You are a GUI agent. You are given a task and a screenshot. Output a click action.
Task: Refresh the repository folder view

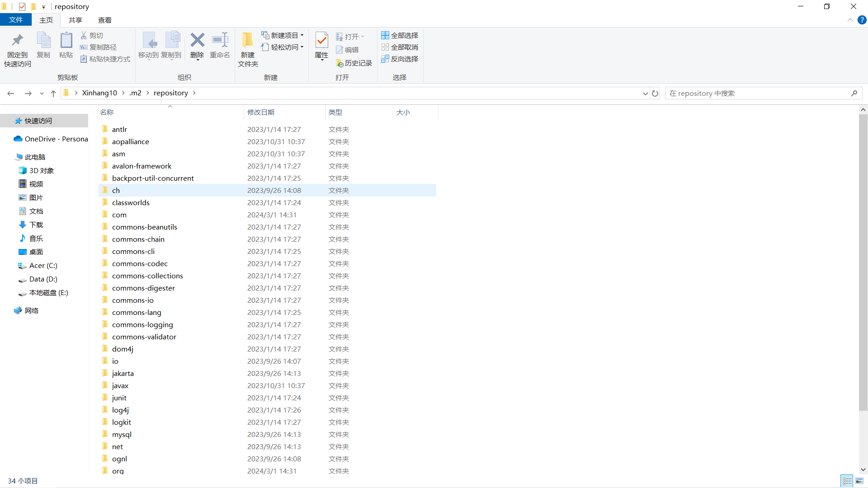coord(655,93)
